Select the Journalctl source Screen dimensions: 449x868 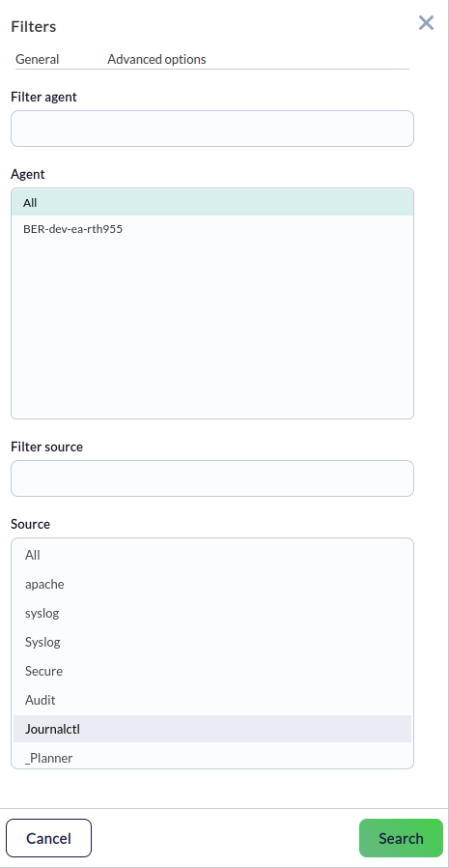click(x=212, y=729)
